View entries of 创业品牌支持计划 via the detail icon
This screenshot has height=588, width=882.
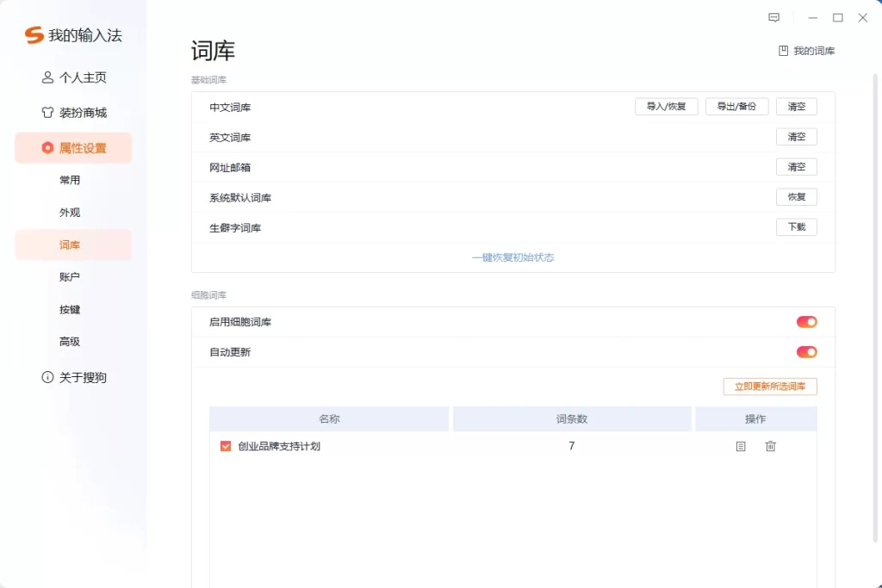(740, 446)
